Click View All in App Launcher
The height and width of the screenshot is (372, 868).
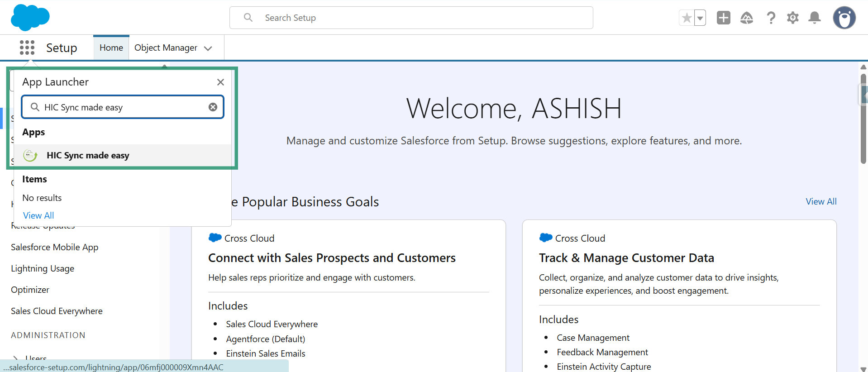tap(38, 215)
